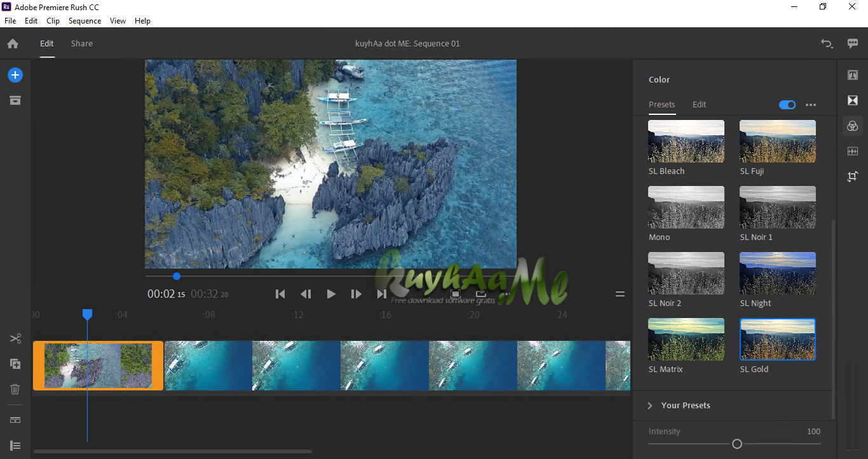Image resolution: width=868 pixels, height=459 pixels.
Task: Open the Color panel icon
Action: click(x=853, y=126)
